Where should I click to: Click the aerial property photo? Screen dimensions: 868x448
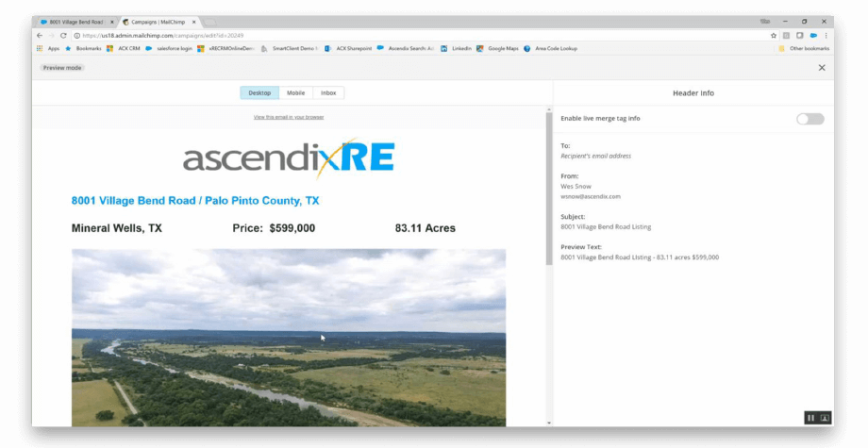tap(289, 338)
